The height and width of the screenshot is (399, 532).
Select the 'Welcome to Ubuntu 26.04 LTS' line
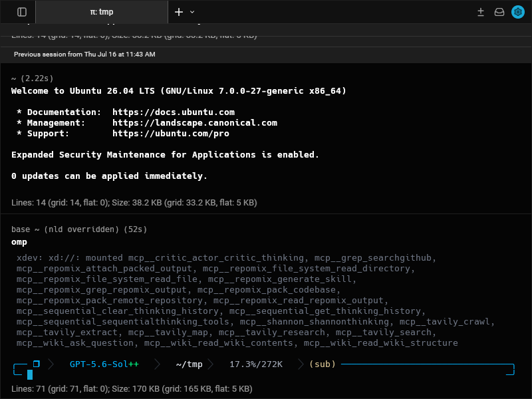click(x=178, y=91)
